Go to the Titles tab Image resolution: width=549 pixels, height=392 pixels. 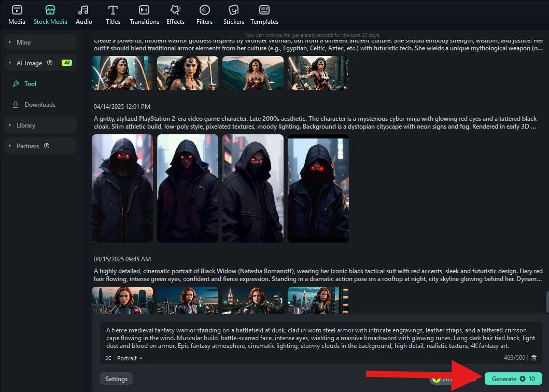point(112,15)
